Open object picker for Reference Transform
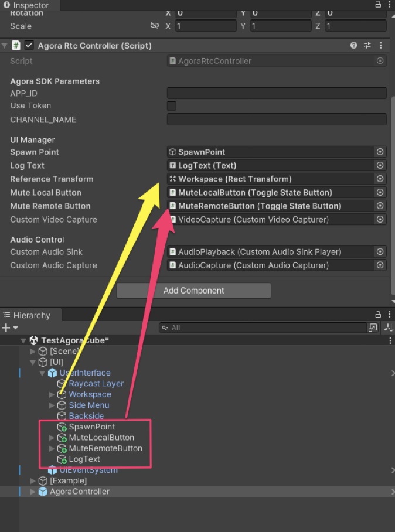The width and height of the screenshot is (395, 532). click(380, 179)
